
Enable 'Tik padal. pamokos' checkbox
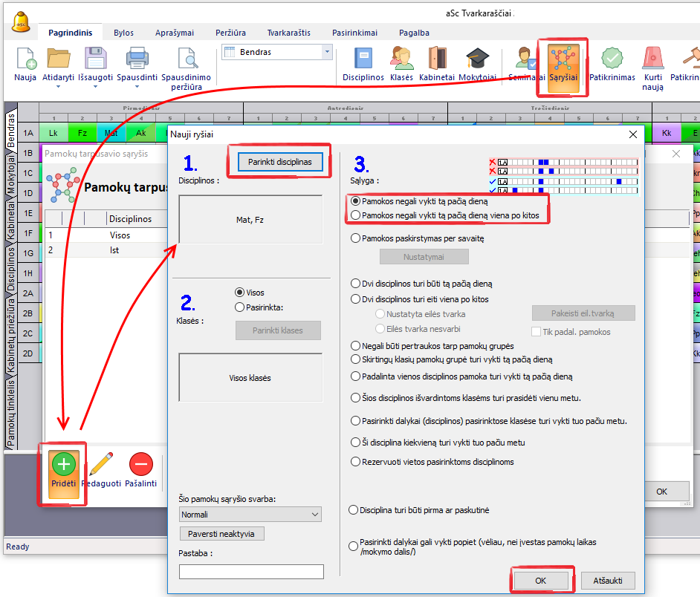point(537,332)
